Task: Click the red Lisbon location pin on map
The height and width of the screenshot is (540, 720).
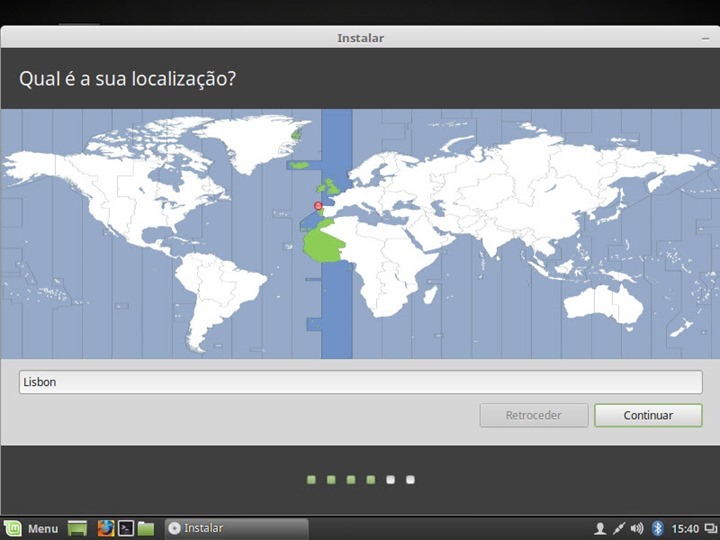Action: 318,205
